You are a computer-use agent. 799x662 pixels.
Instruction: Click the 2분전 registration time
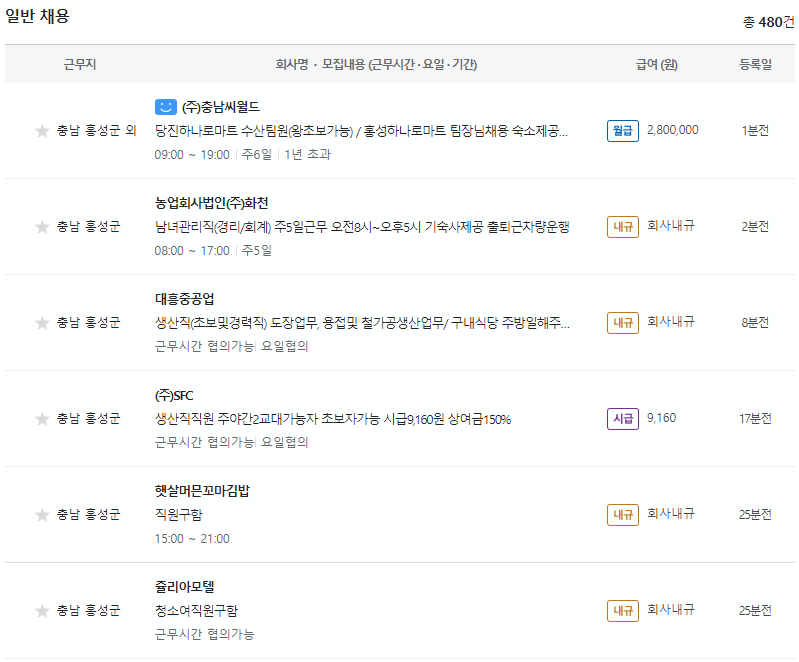click(x=755, y=227)
